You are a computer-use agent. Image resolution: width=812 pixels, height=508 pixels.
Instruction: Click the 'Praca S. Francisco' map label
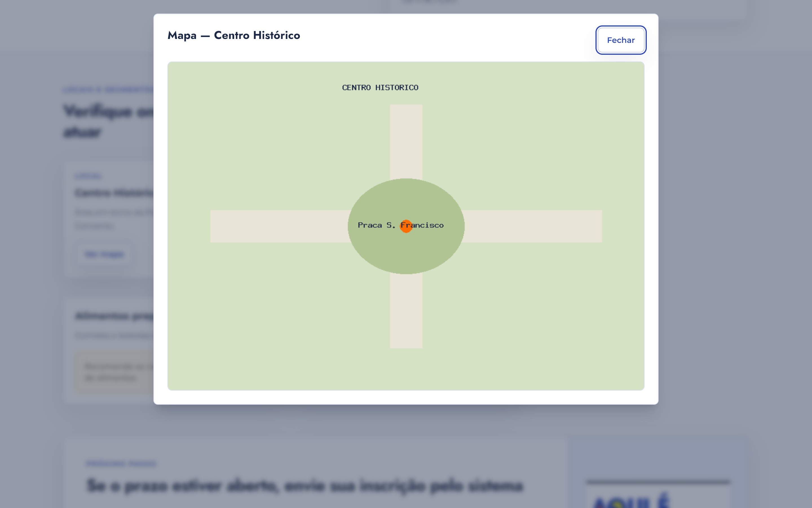pyautogui.click(x=401, y=225)
